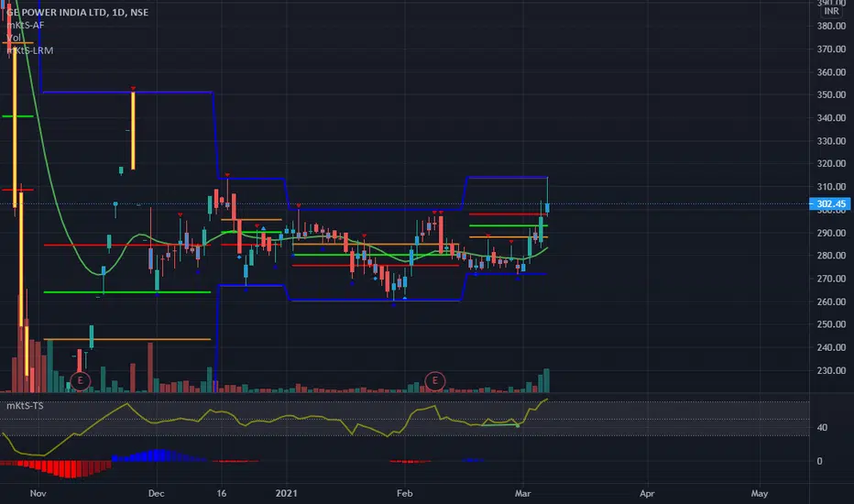Click the Dec label on time axis
854x504 pixels.
(x=156, y=493)
